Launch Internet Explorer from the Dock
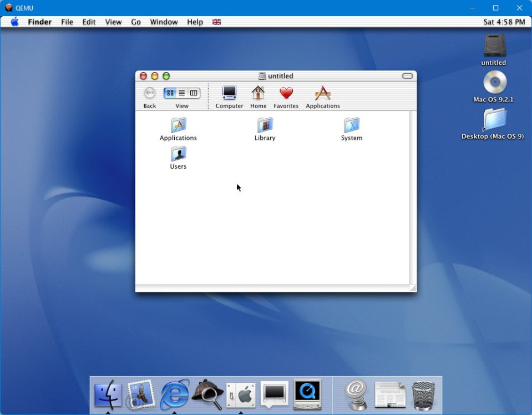532x415 pixels. pyautogui.click(x=174, y=395)
